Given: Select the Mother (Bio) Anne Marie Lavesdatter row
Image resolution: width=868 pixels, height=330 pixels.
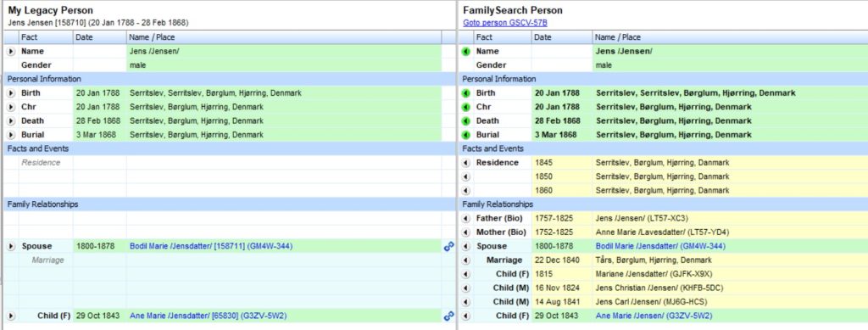Looking at the screenshot, I should coord(663,232).
